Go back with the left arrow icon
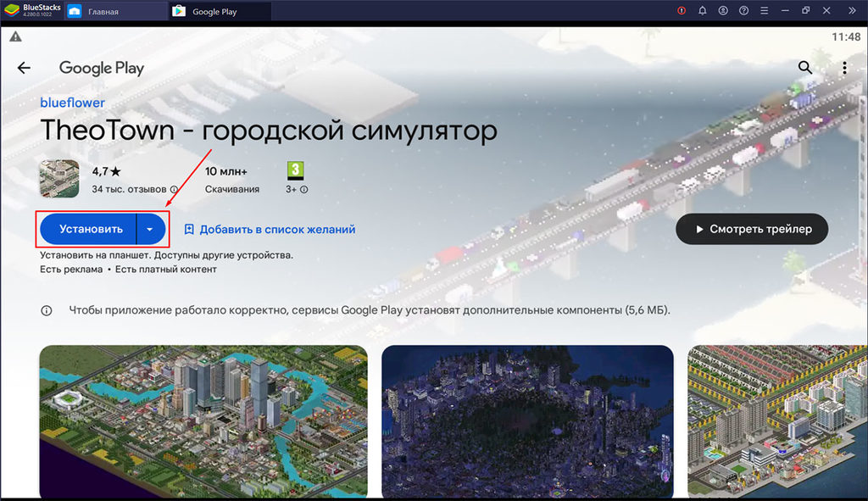This screenshot has width=868, height=501. coord(24,68)
